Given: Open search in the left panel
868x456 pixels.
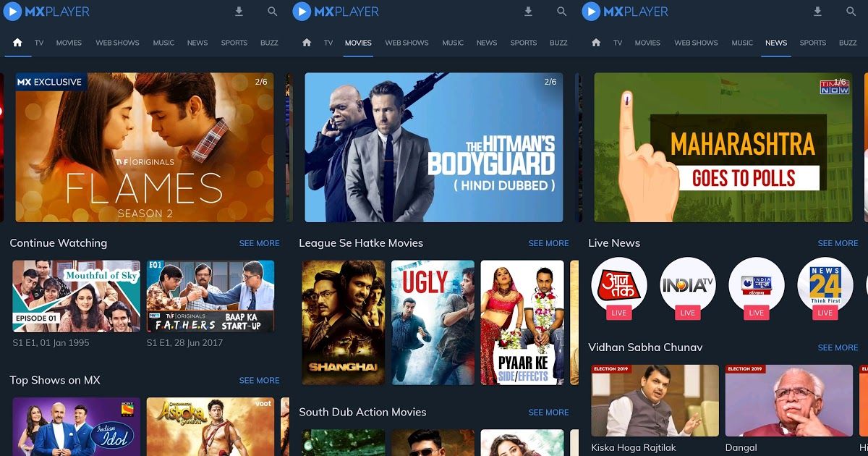Looking at the screenshot, I should [273, 12].
